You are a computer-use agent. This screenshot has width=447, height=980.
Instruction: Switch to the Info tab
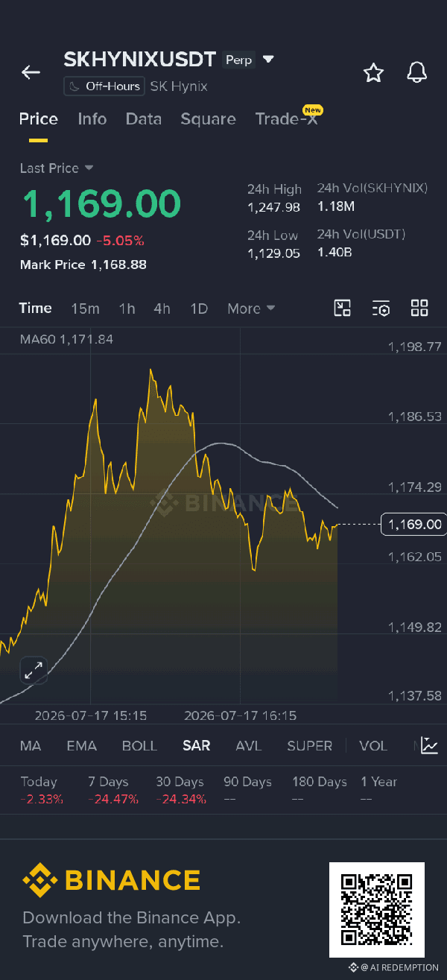[x=92, y=119]
